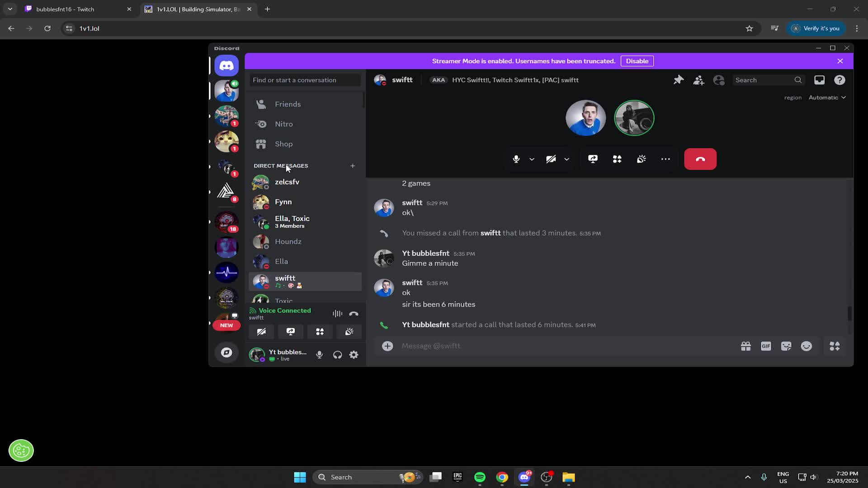
Task: Turn on camera from voice panel
Action: [x=261, y=332]
